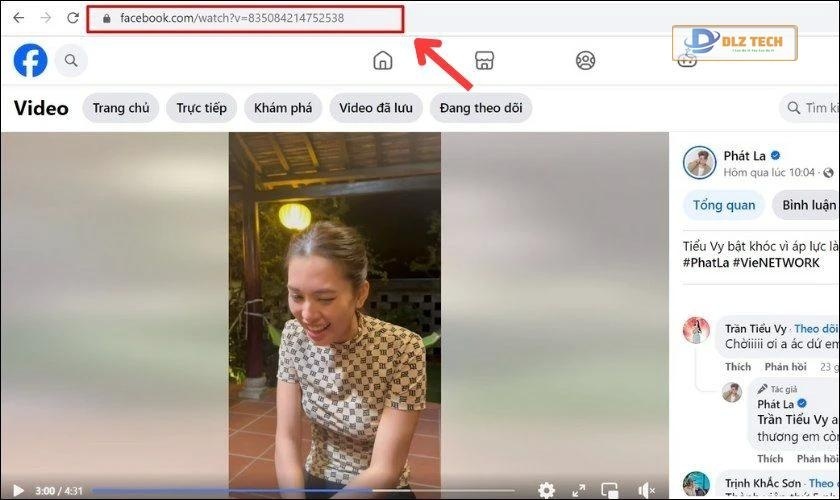Click the Tìm kiếm video search field

tap(810, 108)
